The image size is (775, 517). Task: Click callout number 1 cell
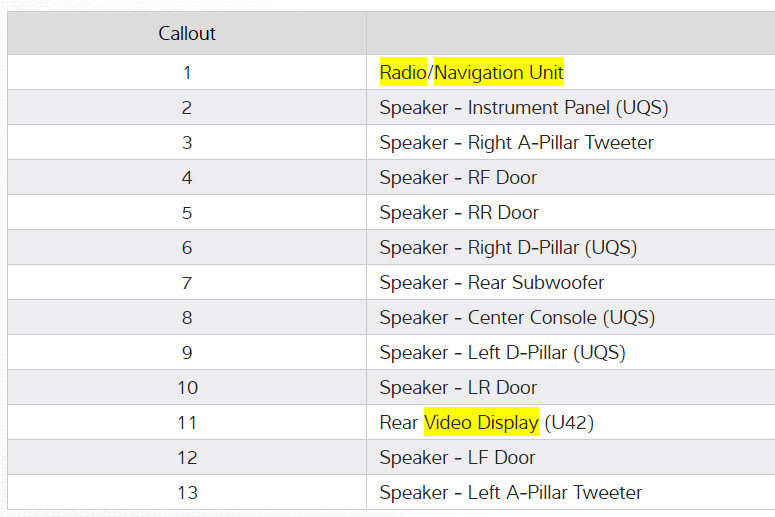187,72
